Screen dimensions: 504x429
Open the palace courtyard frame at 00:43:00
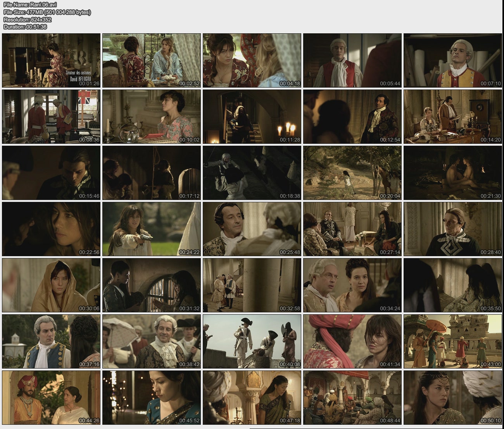pyautogui.click(x=453, y=341)
